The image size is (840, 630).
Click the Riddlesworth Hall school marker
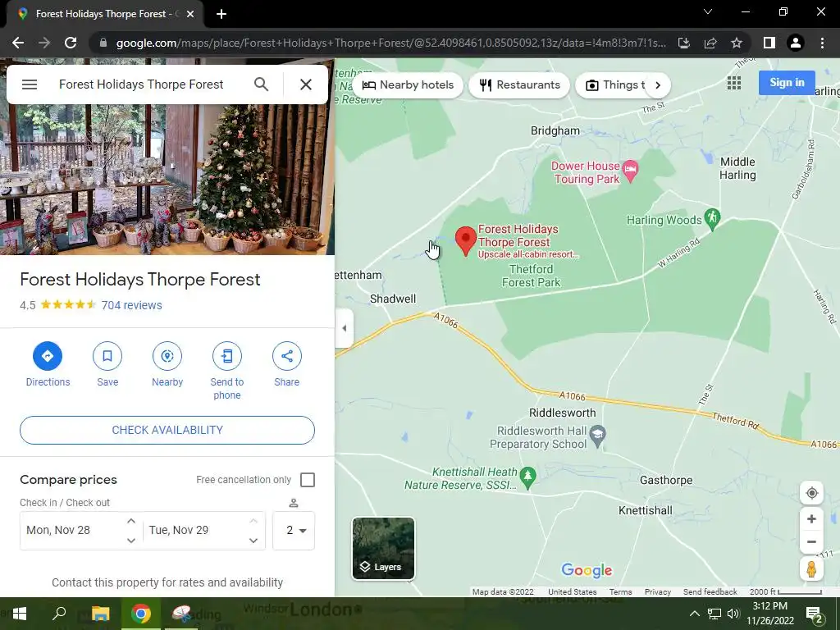tap(598, 436)
